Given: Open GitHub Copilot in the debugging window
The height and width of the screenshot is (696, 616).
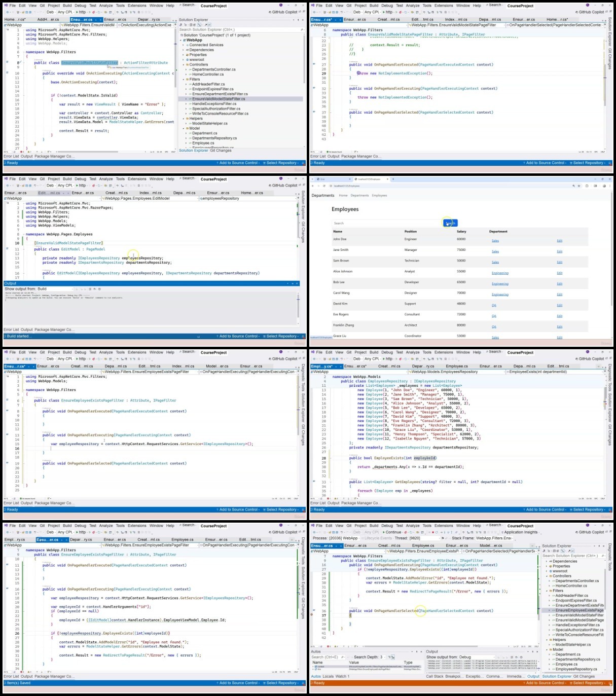Looking at the screenshot, I should pos(590,532).
